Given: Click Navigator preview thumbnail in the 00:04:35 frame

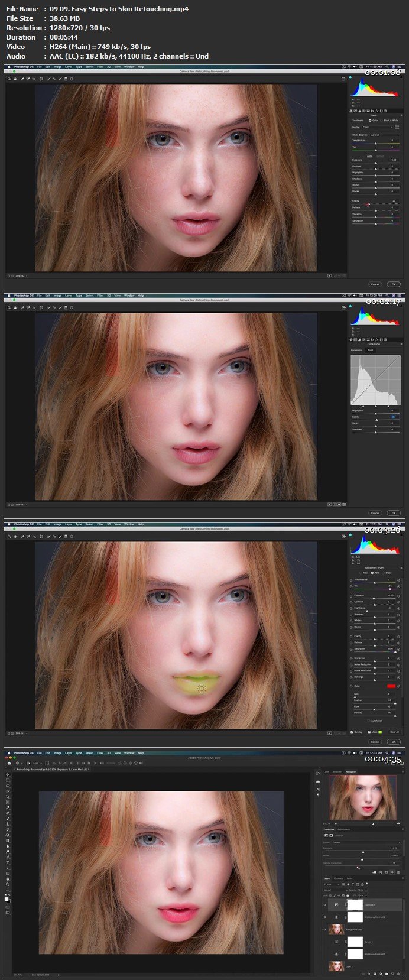Looking at the screenshot, I should [x=363, y=798].
